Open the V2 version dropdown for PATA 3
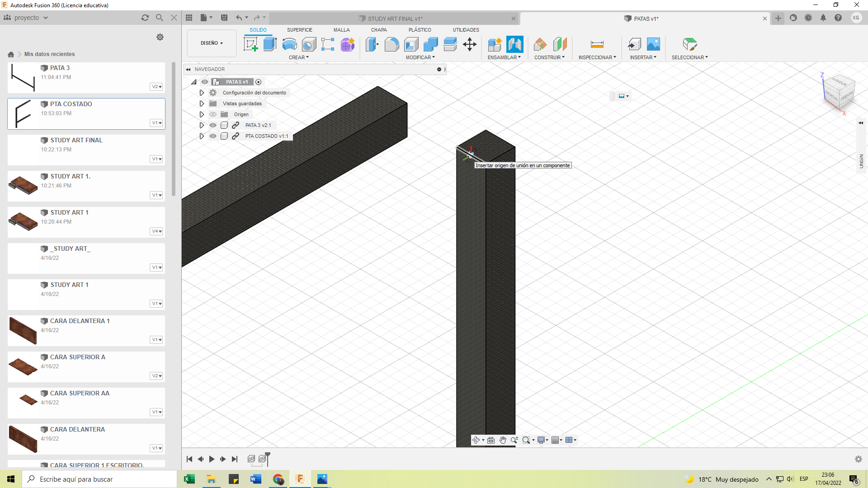 (156, 87)
